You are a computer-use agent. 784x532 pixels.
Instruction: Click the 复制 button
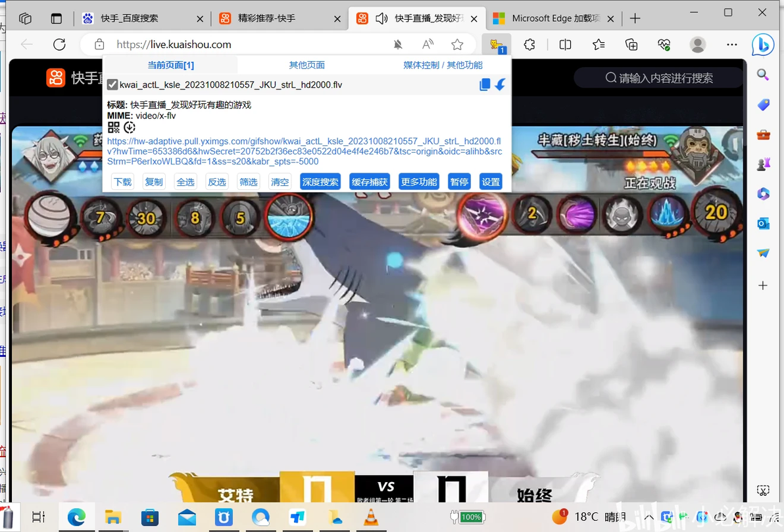click(154, 182)
